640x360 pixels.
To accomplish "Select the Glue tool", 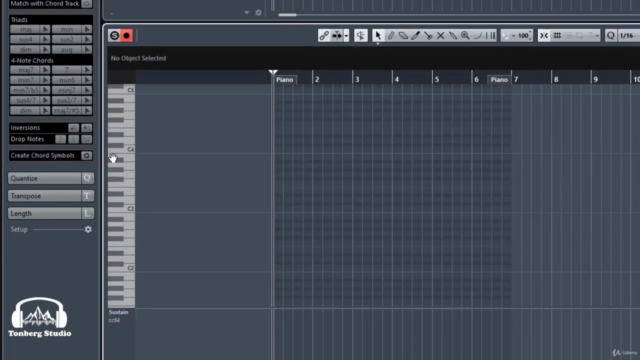I will pos(453,36).
